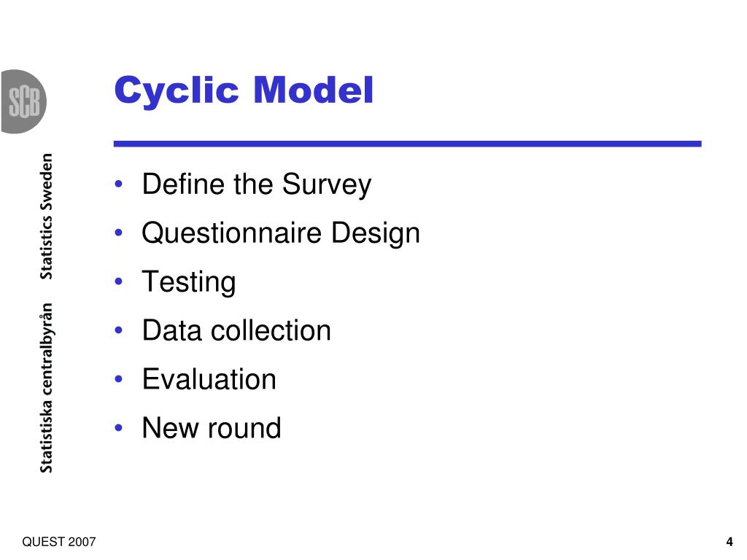Click the word Model in the title

(314, 90)
